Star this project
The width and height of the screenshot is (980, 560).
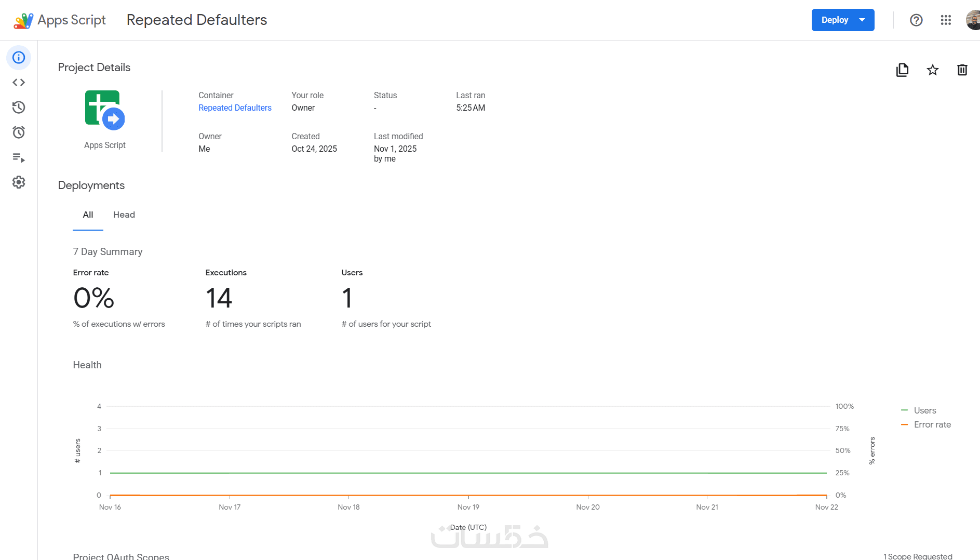click(933, 70)
